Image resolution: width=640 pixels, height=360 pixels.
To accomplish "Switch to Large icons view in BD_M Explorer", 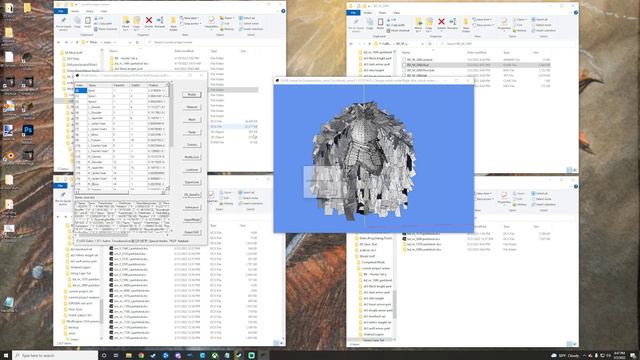I will click(x=575, y=170).
